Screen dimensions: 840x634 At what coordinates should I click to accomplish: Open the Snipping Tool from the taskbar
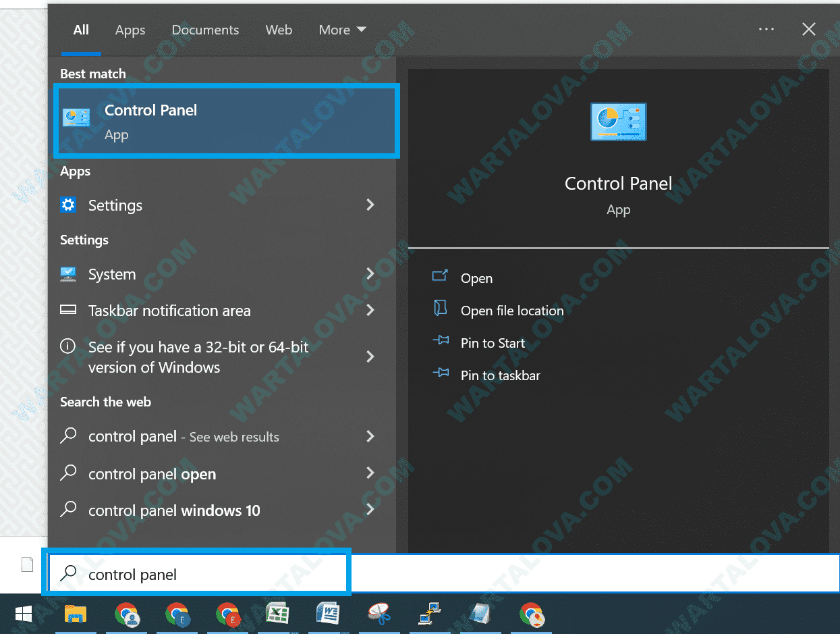379,615
